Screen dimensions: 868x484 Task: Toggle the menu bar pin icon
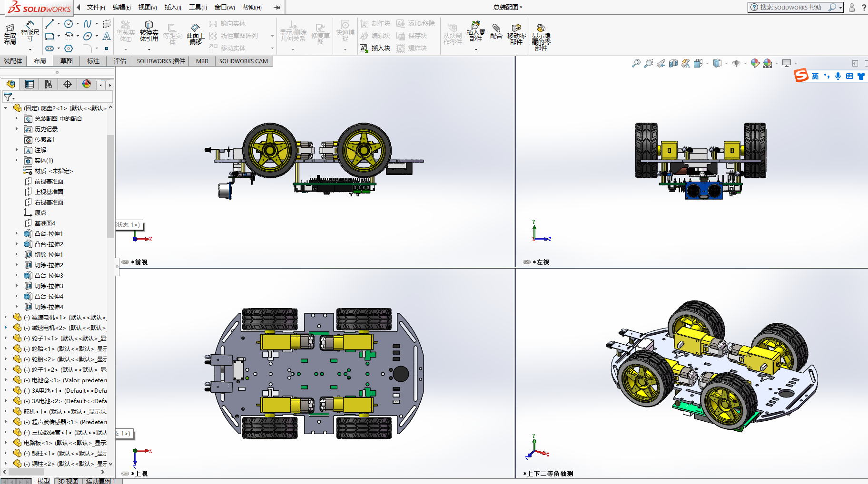pyautogui.click(x=277, y=7)
